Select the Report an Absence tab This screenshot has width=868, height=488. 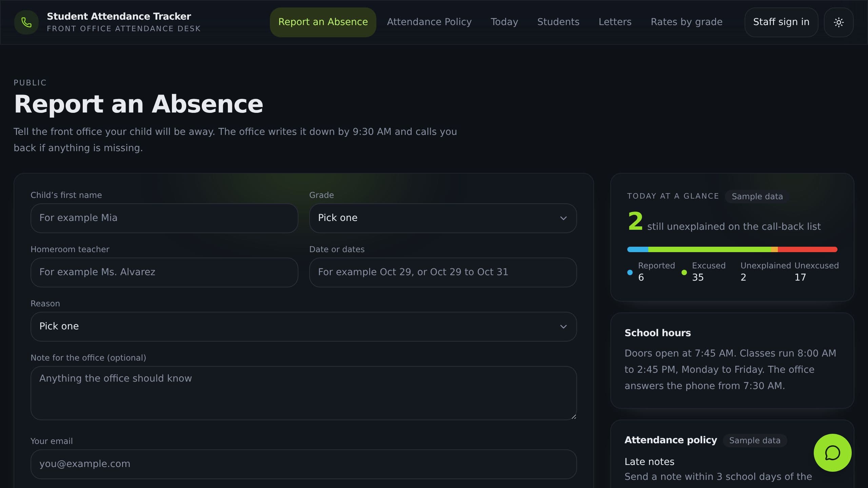pos(323,22)
